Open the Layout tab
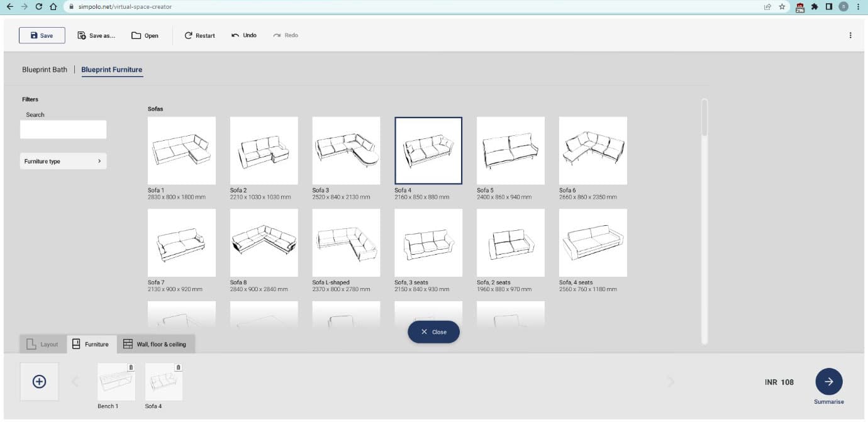868x422 pixels. point(43,344)
